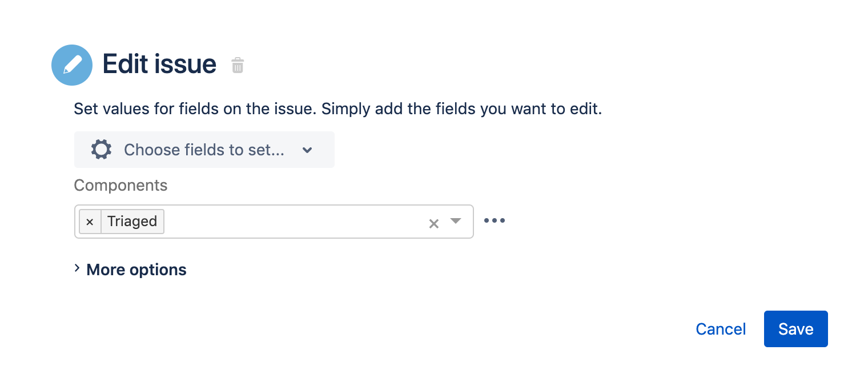Click the More options label text
Screen dimensions: 868x386
pyautogui.click(x=136, y=270)
